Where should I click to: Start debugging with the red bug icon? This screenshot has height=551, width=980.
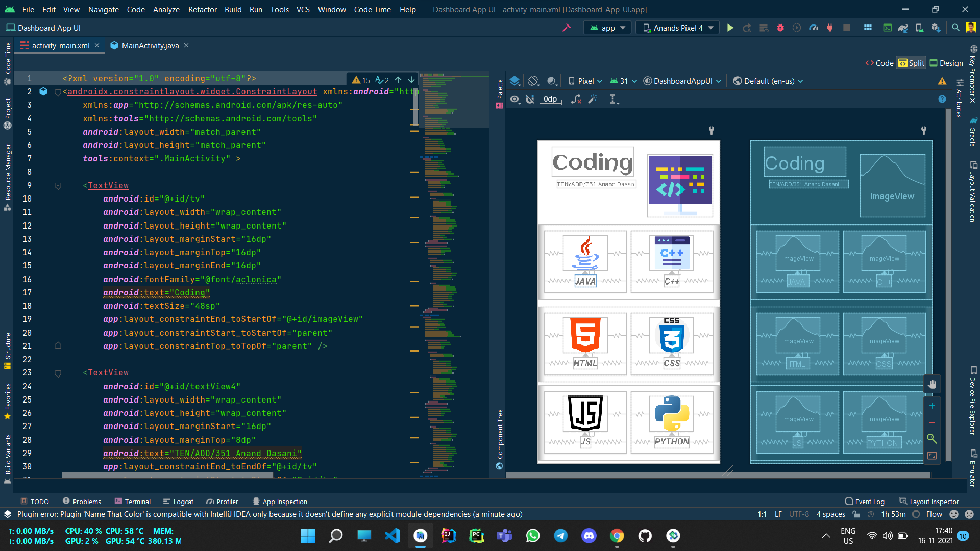(x=780, y=28)
